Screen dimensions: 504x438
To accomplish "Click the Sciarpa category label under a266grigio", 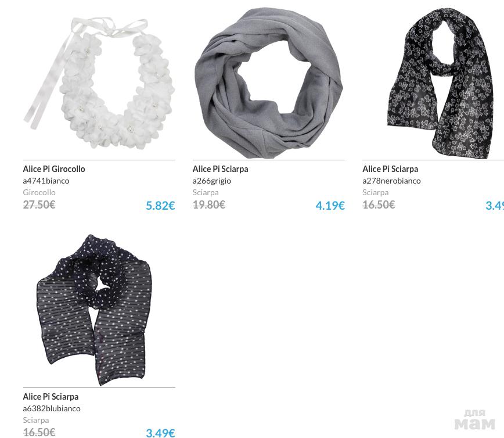I will click(206, 192).
